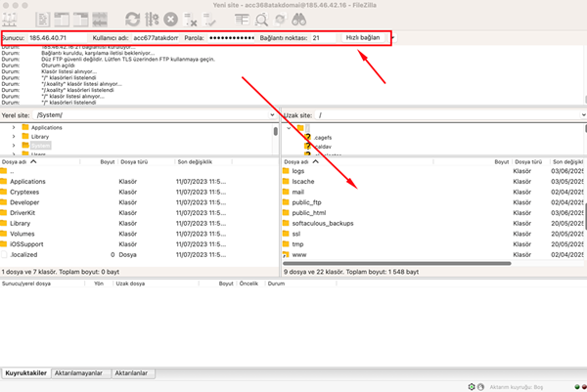Select the parent directory '..' entry
Viewport: 587px width, 392px height.
click(x=139, y=171)
